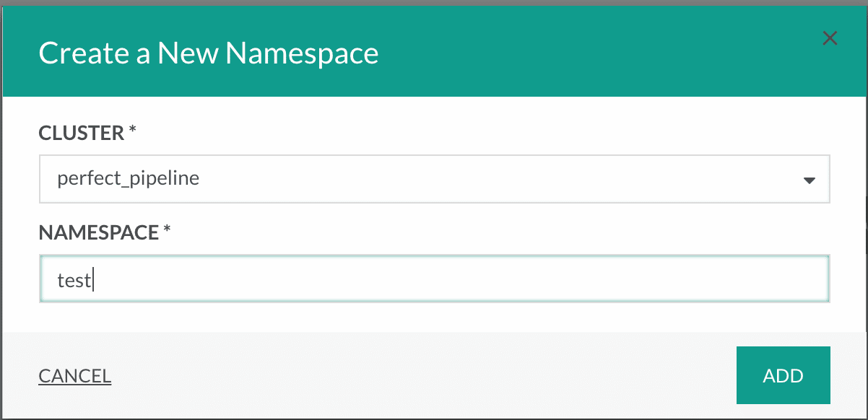Open the perfect_pipeline cluster select box
This screenshot has height=420, width=868.
pyautogui.click(x=434, y=178)
